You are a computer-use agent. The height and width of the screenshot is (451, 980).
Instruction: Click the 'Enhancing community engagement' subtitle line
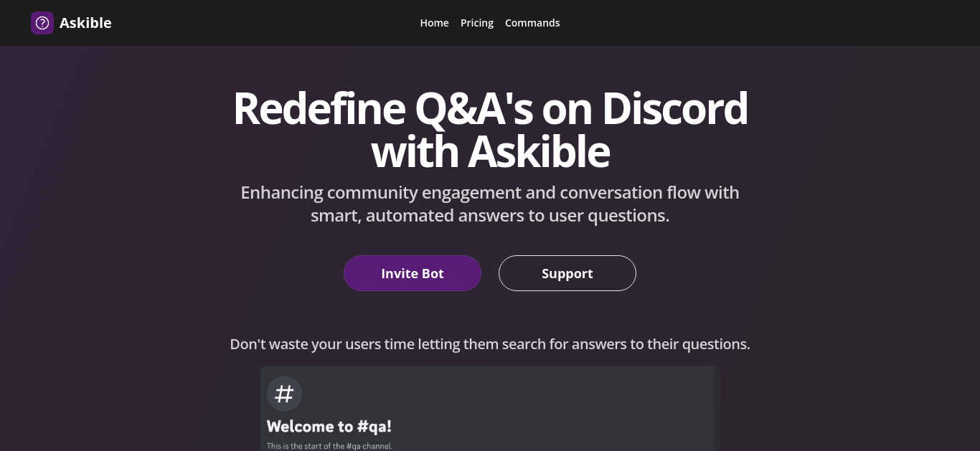(490, 193)
